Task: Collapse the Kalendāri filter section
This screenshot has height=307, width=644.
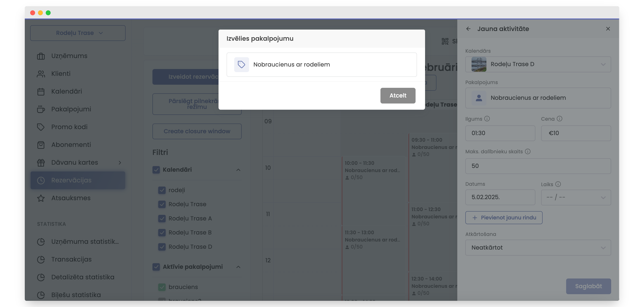Action: coord(238,170)
